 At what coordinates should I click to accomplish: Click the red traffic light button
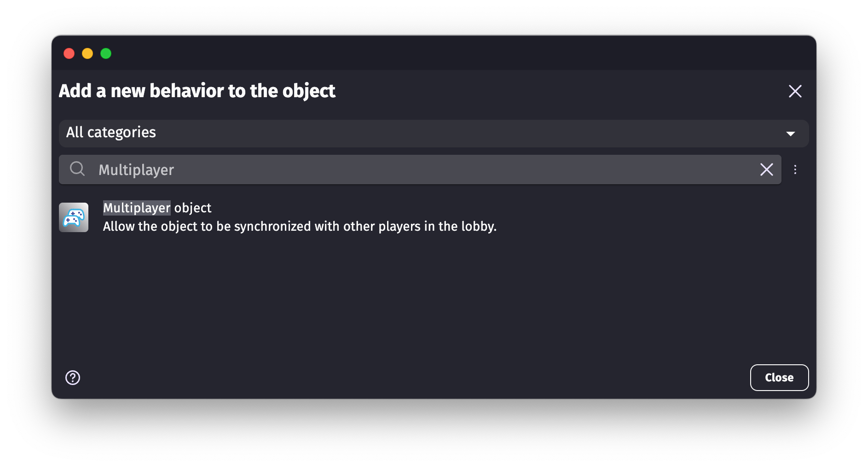[x=69, y=53]
